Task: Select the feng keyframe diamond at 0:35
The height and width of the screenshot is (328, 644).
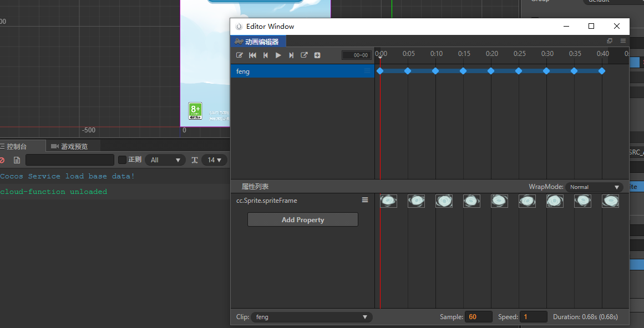Action: 574,71
